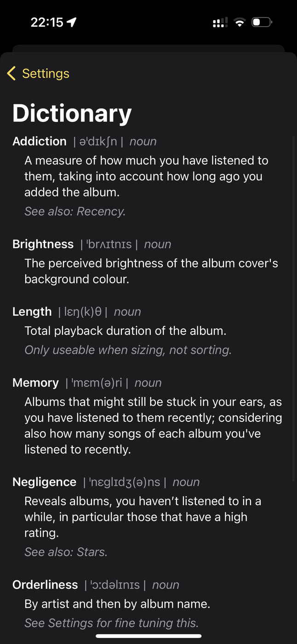The image size is (297, 644).
Task: Follow "See Settings for fine tuning this."
Action: click(112, 623)
